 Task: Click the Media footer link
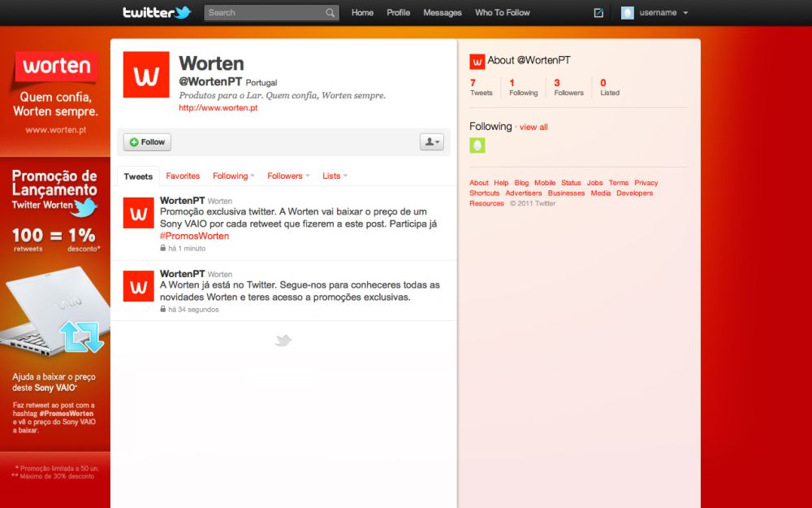(x=601, y=193)
